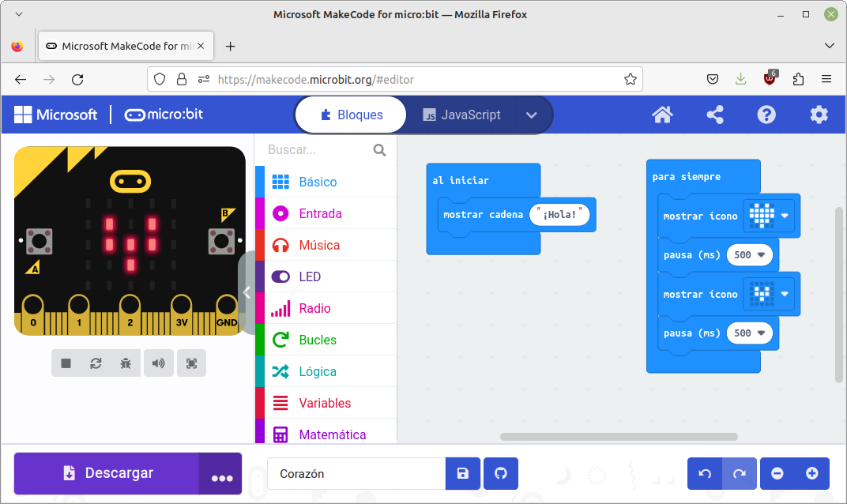Click simulator button A
The width and height of the screenshot is (847, 504).
(40, 242)
